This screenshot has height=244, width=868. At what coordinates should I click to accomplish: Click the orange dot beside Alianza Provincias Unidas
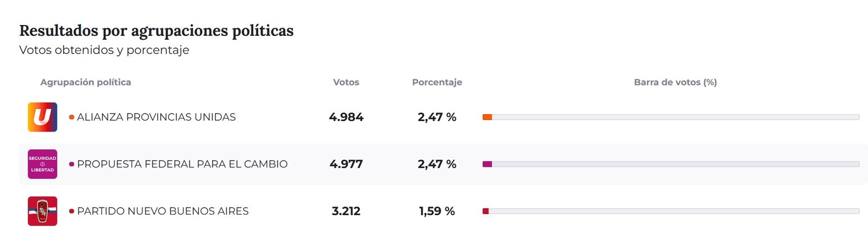click(x=72, y=117)
